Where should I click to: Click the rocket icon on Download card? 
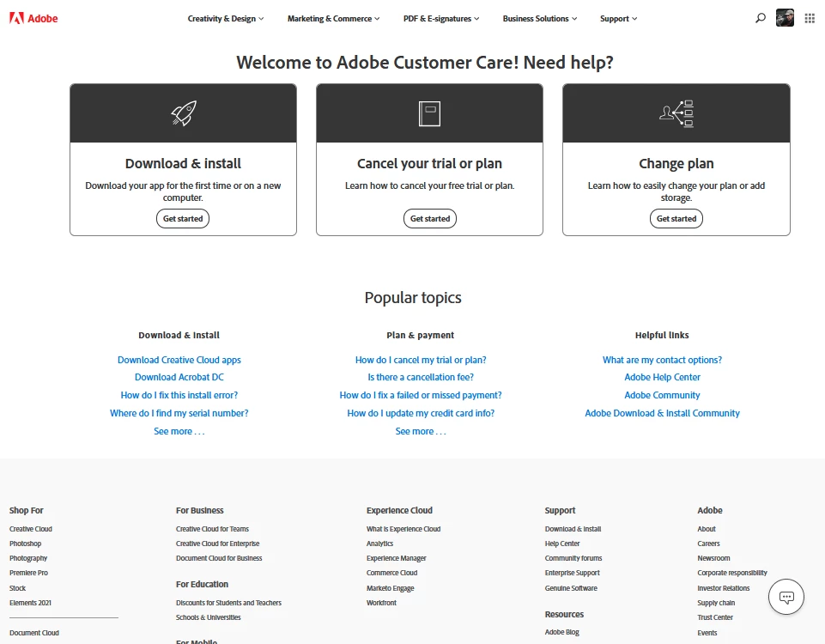183,113
